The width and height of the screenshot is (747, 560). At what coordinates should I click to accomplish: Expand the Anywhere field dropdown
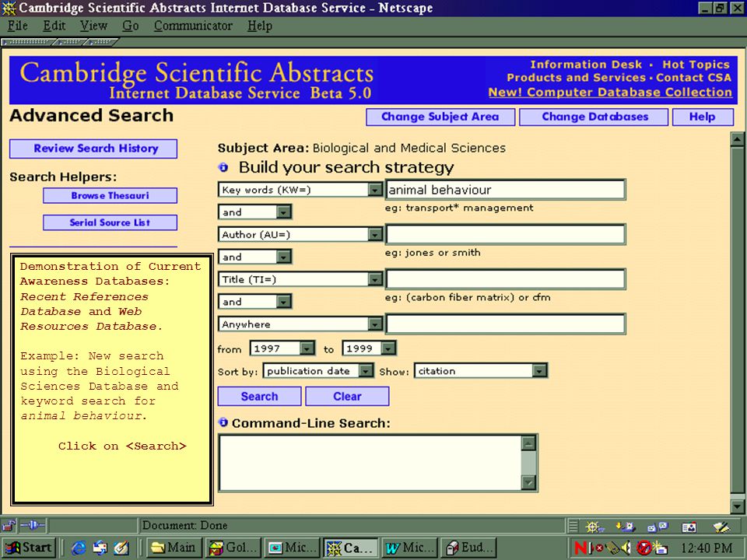coord(375,324)
